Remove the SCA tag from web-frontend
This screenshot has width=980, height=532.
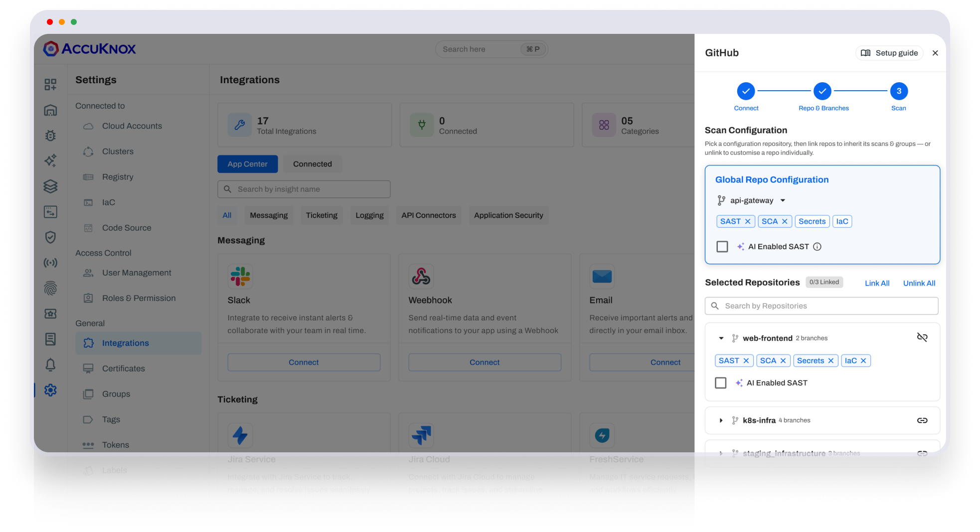point(783,361)
